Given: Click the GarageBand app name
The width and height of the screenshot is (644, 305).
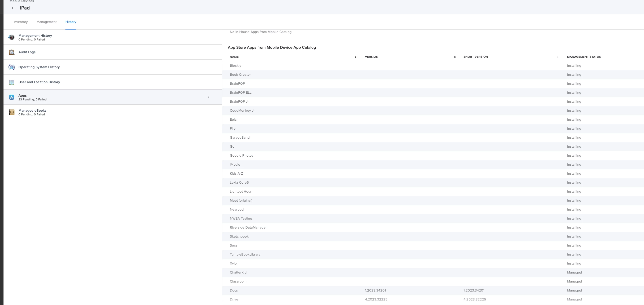Looking at the screenshot, I should pyautogui.click(x=239, y=138).
